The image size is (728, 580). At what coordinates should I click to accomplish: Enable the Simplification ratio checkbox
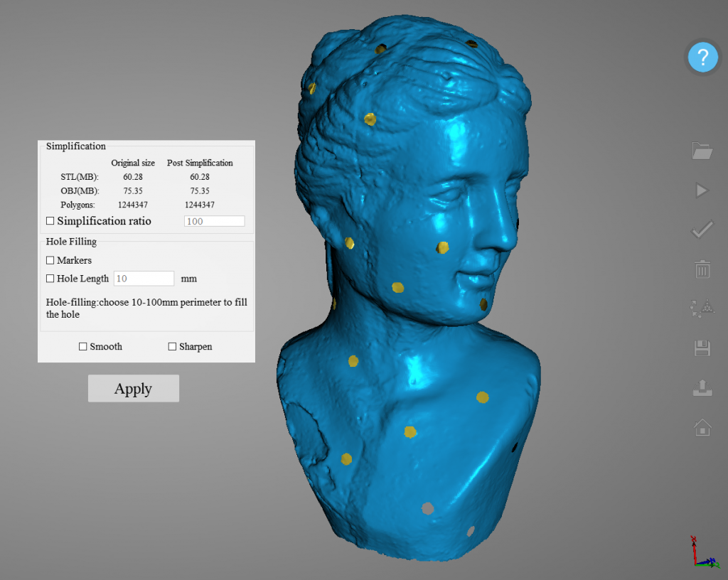click(50, 221)
